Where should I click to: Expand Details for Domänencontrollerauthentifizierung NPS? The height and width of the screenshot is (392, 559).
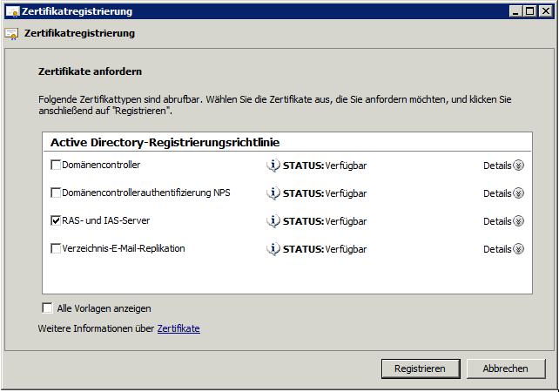[x=518, y=193]
